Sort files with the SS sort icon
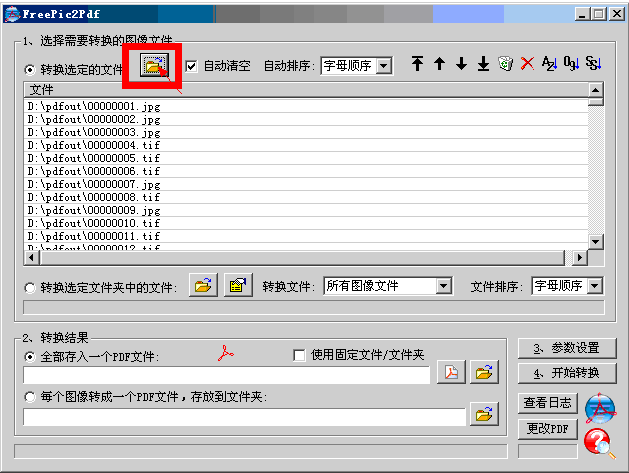This screenshot has height=473, width=629. click(593, 63)
